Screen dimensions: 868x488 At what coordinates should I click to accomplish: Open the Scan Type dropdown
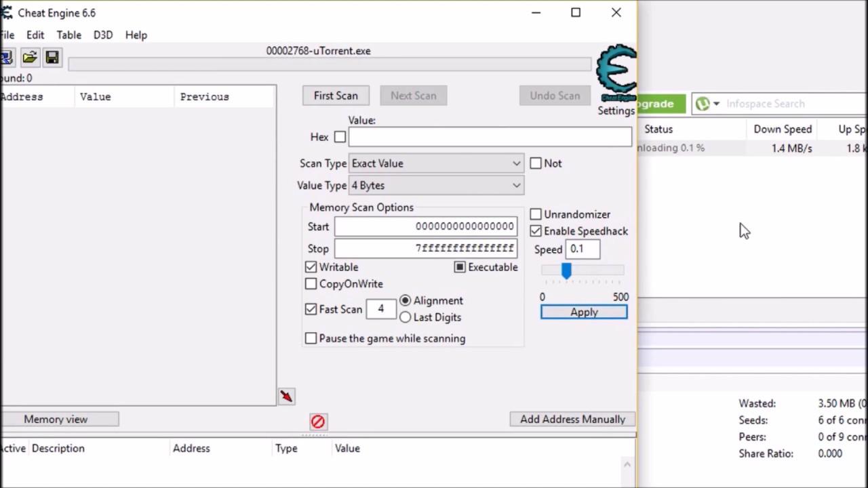(436, 163)
